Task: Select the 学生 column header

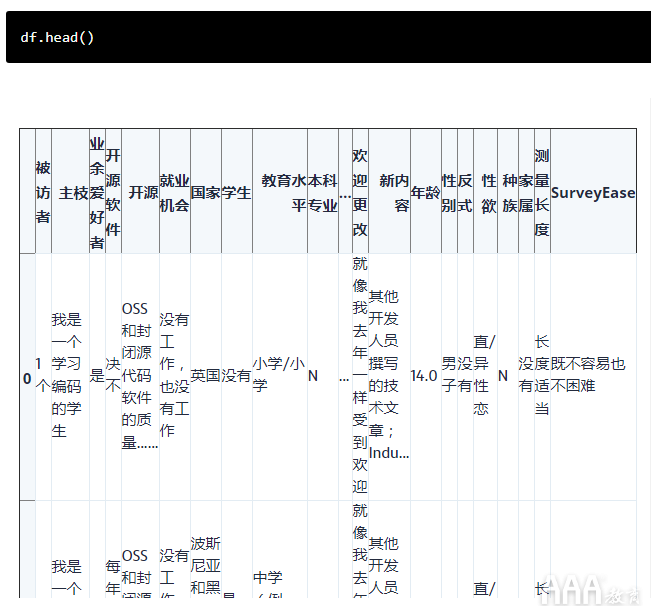Action: click(x=237, y=192)
